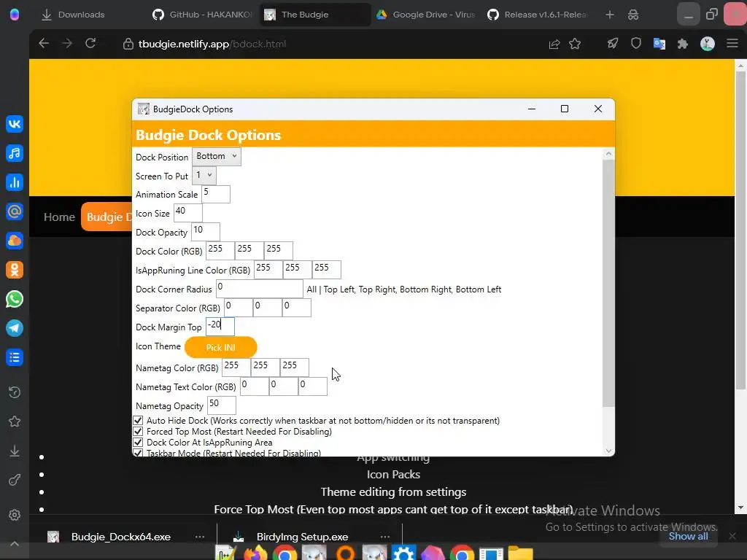Open Telegram from the sidebar
747x560 pixels.
[15, 328]
